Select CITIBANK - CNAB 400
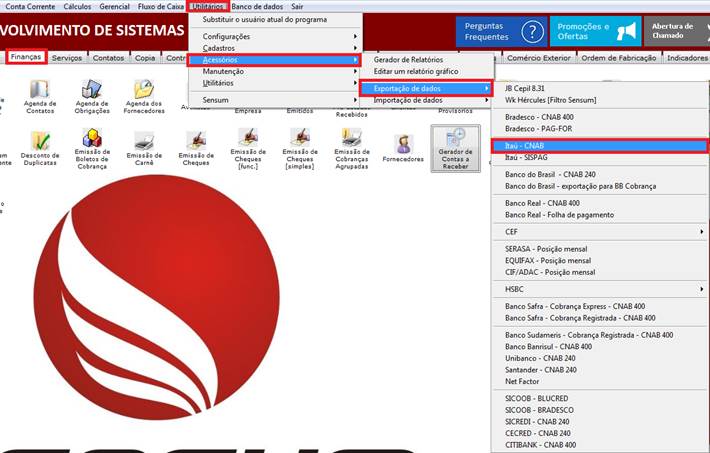This screenshot has height=453, width=710. click(600, 445)
